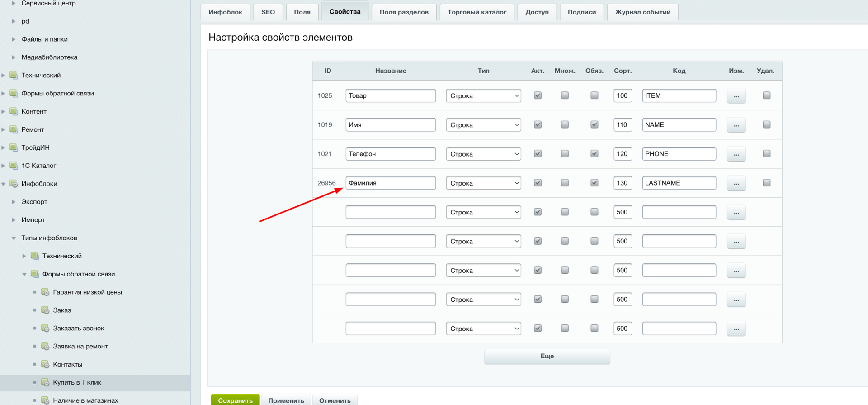Screen dimensions: 868x405
Task: Mark Товар property for deletion
Action: pyautogui.click(x=767, y=95)
